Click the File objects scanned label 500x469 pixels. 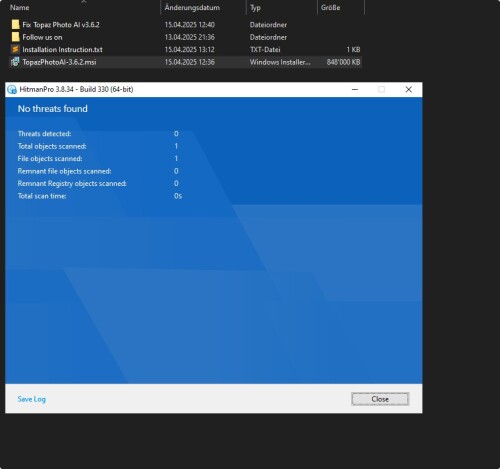tap(50, 159)
